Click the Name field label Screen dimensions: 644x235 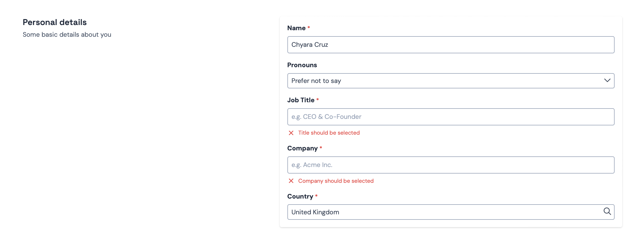(x=296, y=28)
